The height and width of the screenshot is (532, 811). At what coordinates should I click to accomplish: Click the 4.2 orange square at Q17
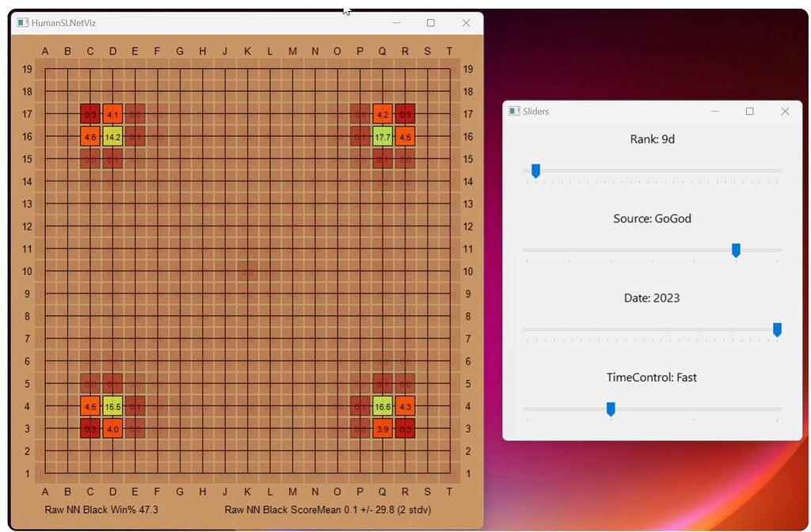pos(383,114)
